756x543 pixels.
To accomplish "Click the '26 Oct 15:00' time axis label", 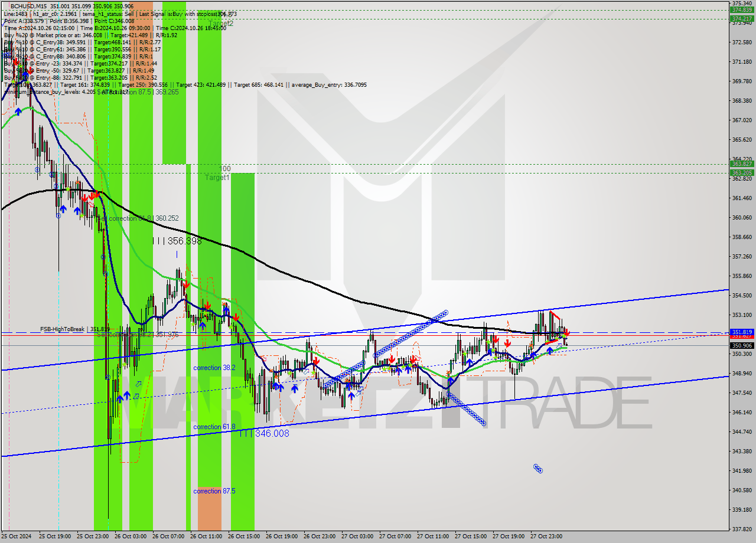I will coord(243,537).
